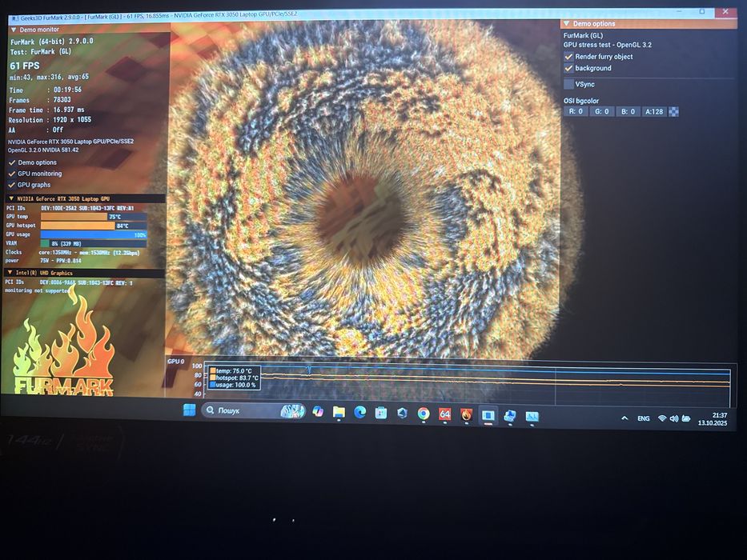Collapse the Demo monitor panel
747x560 pixels.
14,30
